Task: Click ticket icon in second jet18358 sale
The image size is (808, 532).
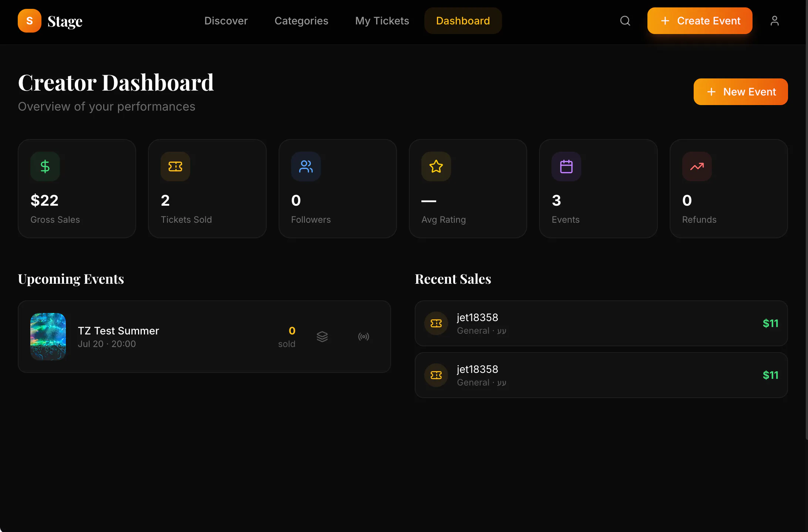Action: (x=436, y=375)
